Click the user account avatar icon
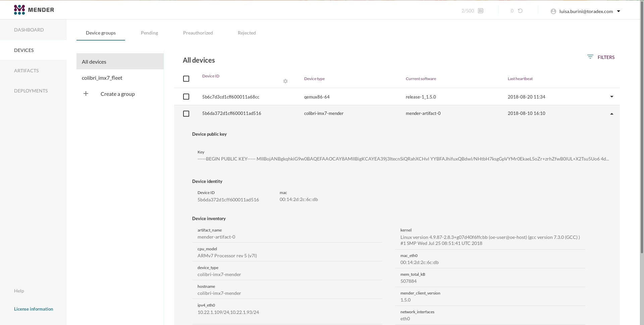 (553, 11)
